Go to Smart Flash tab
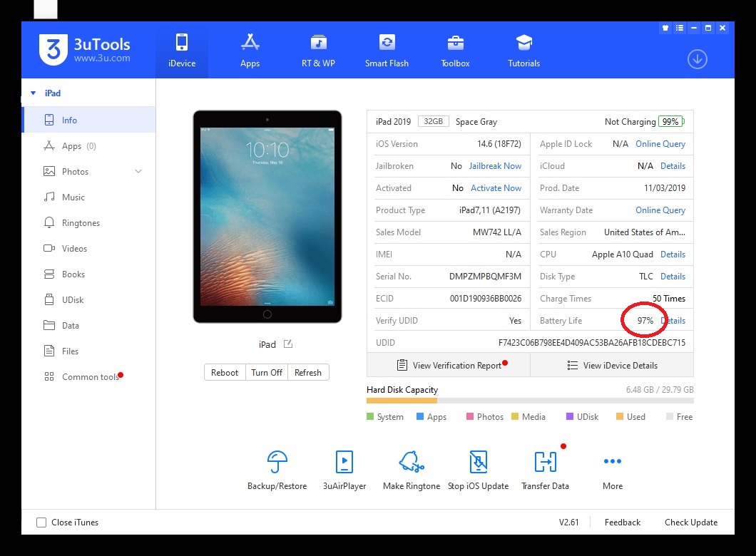This screenshot has width=756, height=556. point(387,50)
